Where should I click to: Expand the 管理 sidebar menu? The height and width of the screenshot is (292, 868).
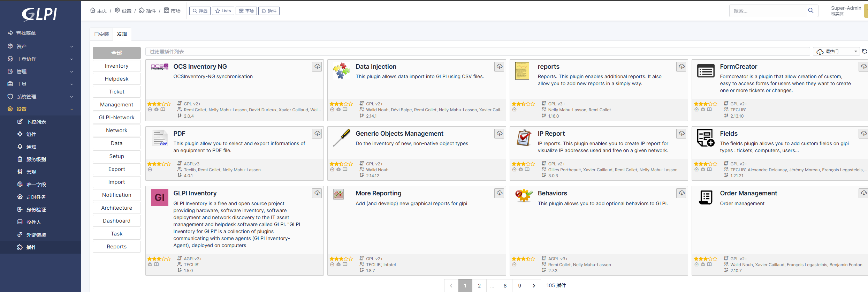click(x=40, y=71)
